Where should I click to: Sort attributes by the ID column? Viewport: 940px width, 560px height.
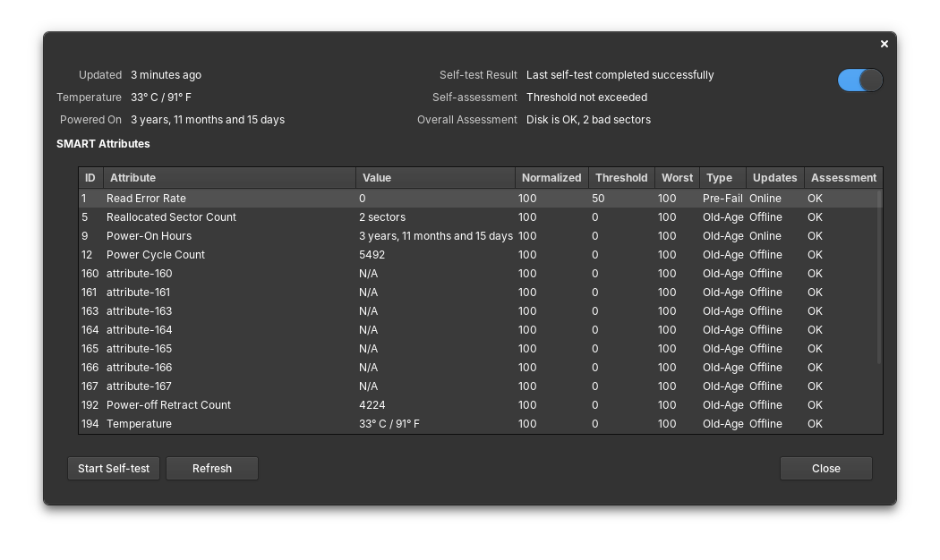point(90,177)
